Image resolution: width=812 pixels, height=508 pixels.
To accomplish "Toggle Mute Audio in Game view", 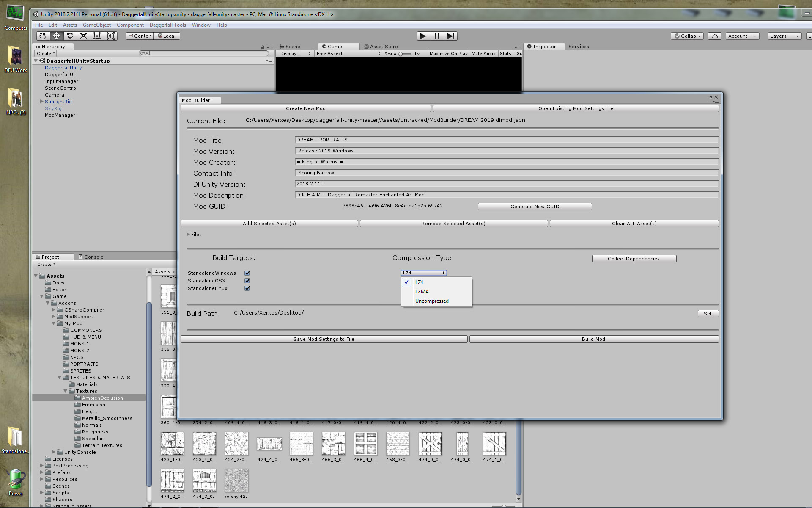I will (x=483, y=54).
